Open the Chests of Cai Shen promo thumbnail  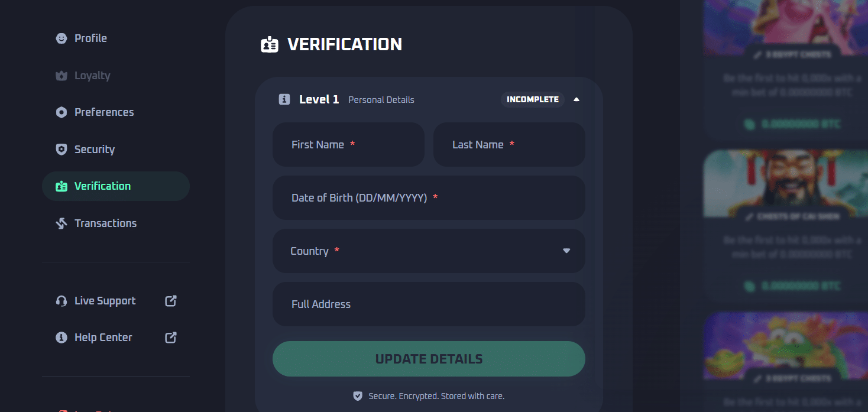coord(785,183)
